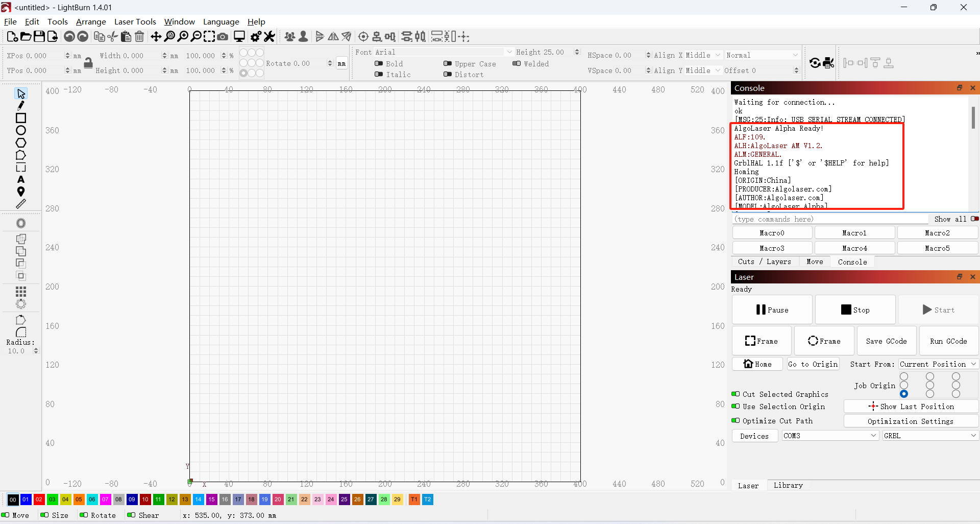Click the Circular Array tool icon
Screen dimensions: 980x524
pos(21,304)
